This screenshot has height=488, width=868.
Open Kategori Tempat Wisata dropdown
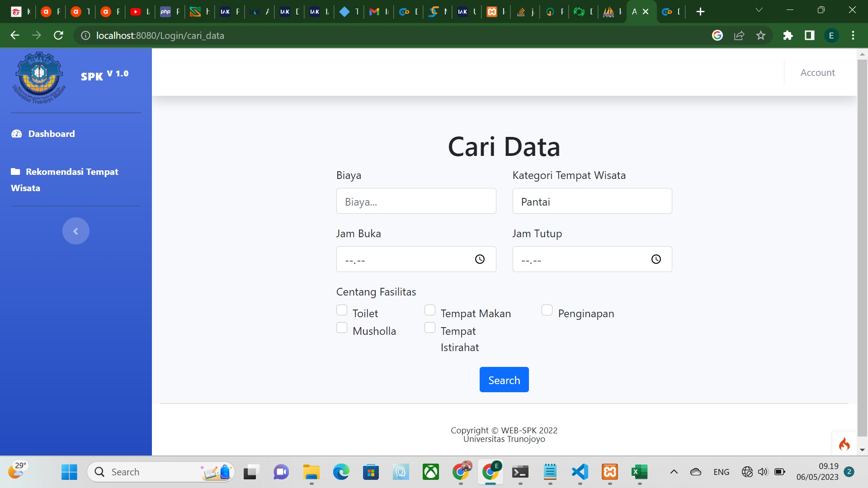[592, 201]
